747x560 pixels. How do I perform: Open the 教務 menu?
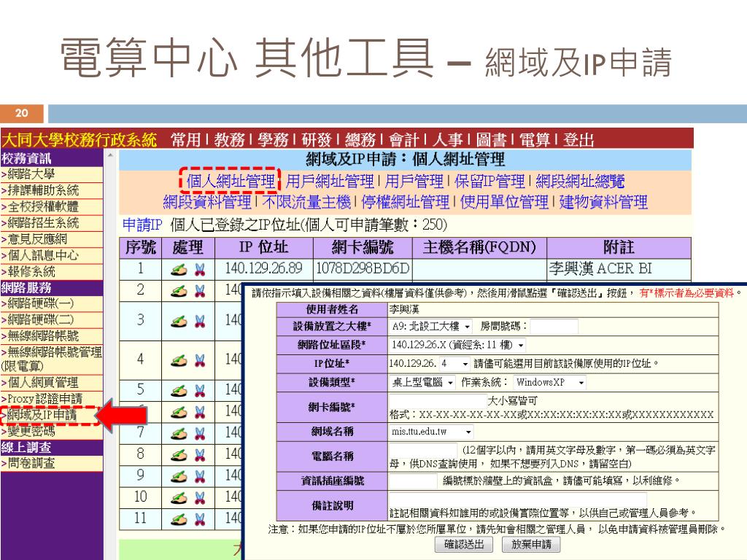[229, 139]
